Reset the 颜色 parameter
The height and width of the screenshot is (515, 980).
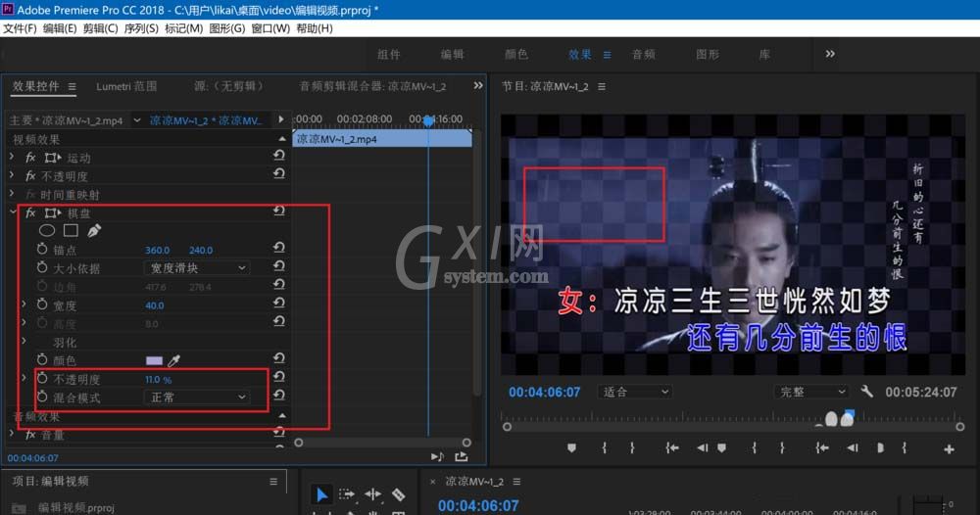(x=279, y=359)
